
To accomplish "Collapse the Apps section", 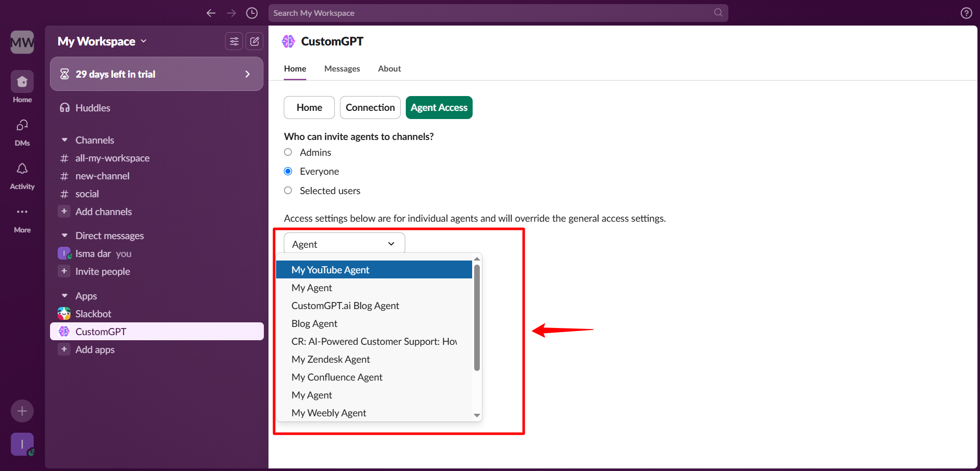I will point(64,296).
